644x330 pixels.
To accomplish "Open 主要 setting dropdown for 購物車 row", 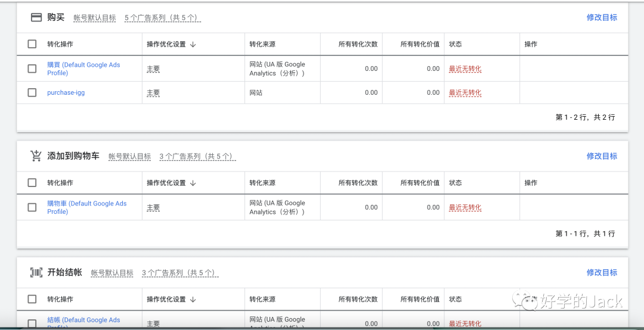I will tap(153, 208).
